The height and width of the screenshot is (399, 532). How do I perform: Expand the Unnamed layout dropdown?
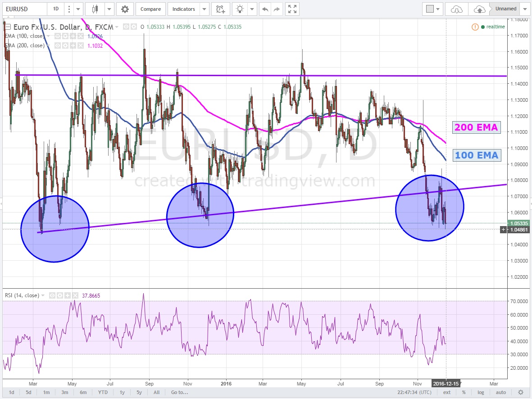click(525, 9)
